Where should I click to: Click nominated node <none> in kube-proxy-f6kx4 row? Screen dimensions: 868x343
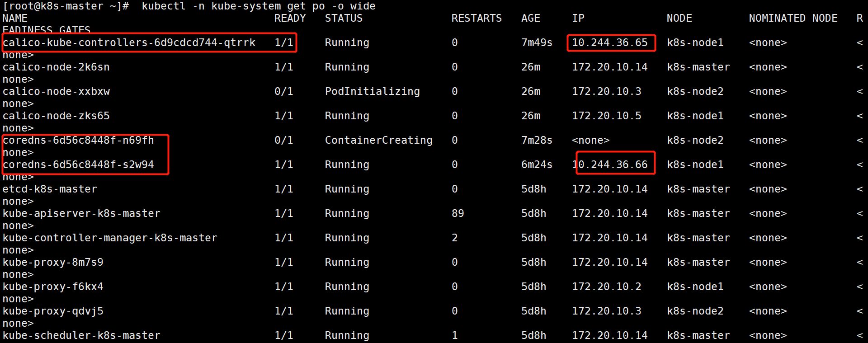click(x=768, y=287)
